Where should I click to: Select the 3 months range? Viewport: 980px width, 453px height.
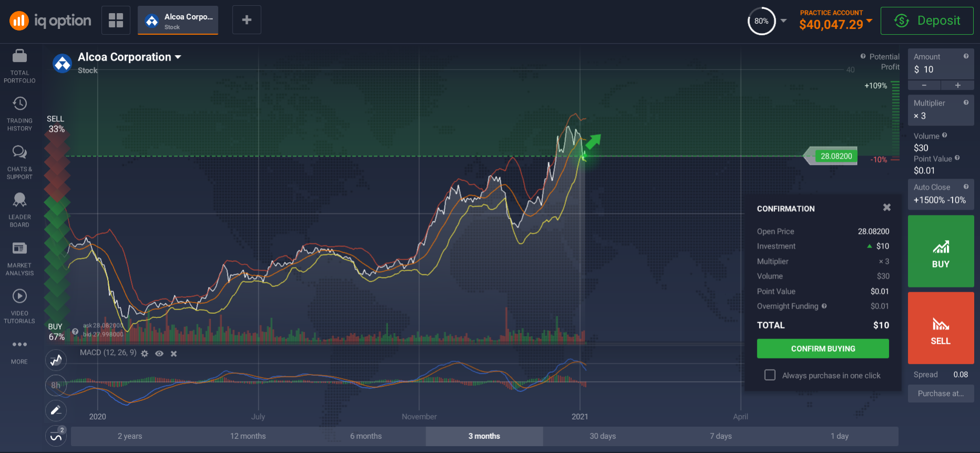pos(484,436)
